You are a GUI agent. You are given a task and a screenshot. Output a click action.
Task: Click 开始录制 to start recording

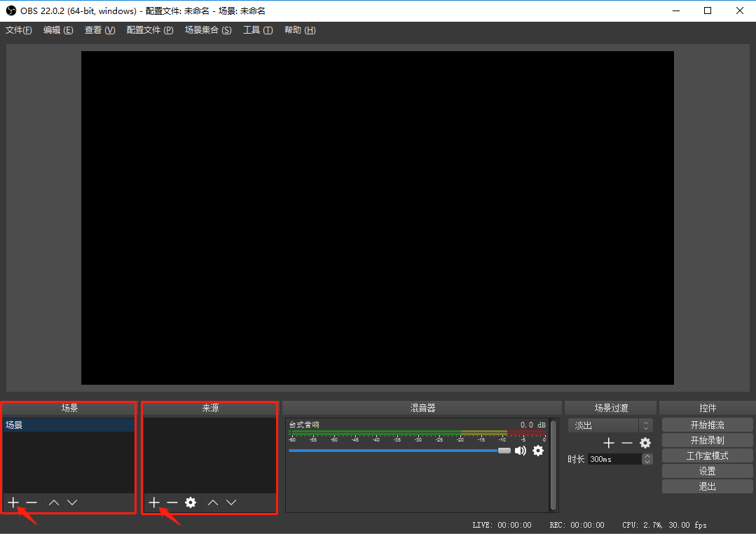(707, 440)
